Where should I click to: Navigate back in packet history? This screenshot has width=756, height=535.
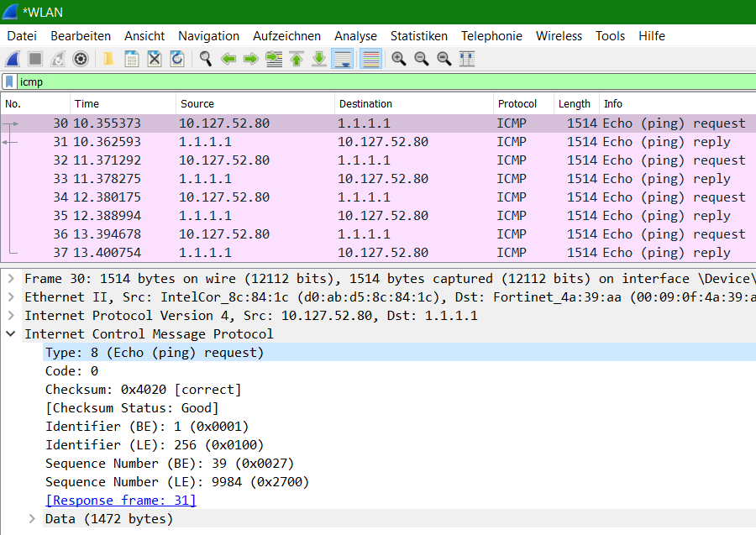[x=228, y=59]
